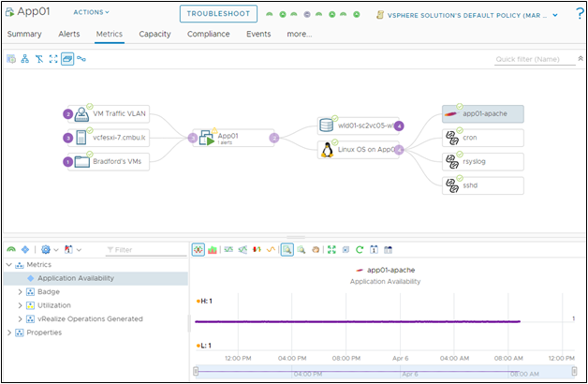This screenshot has height=384, width=588.
Task: Click the orange wave line icon
Action: [271, 249]
